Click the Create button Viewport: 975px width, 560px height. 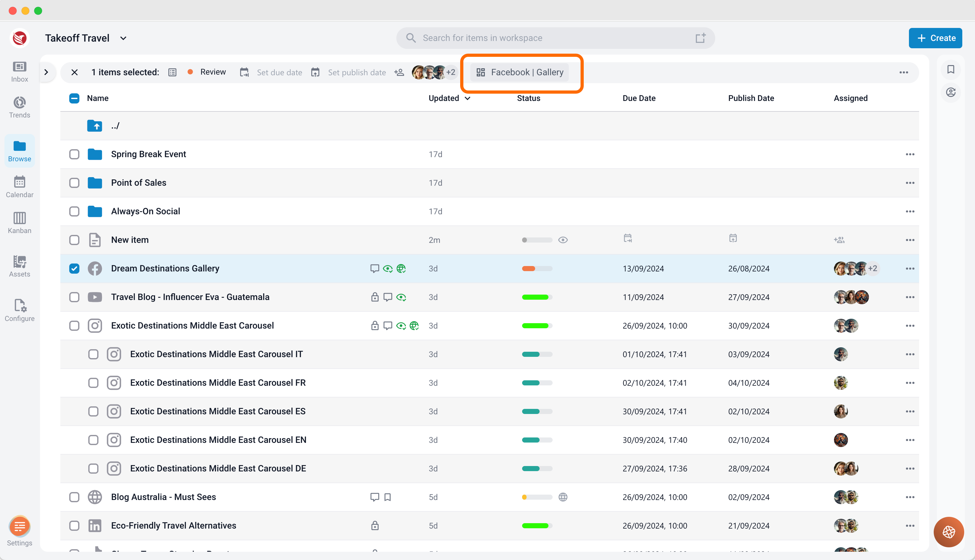click(935, 38)
